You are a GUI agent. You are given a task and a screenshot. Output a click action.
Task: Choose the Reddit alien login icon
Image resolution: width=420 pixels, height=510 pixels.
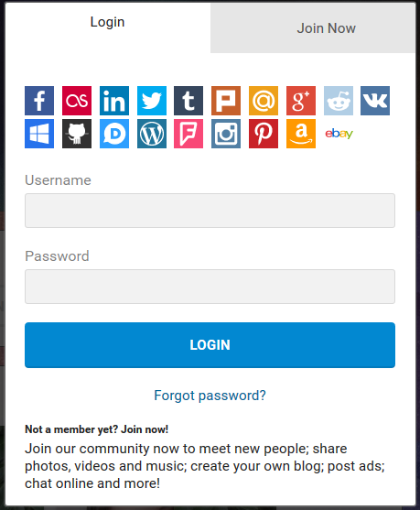click(339, 101)
